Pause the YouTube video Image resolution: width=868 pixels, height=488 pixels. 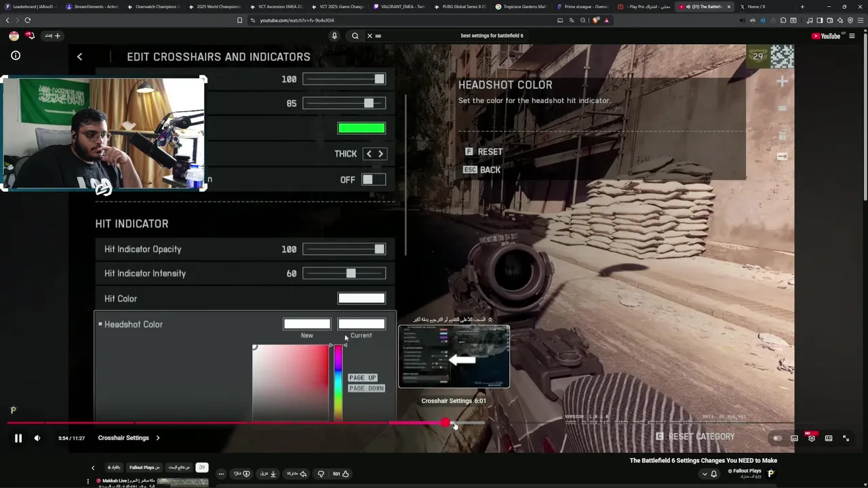[x=18, y=438]
